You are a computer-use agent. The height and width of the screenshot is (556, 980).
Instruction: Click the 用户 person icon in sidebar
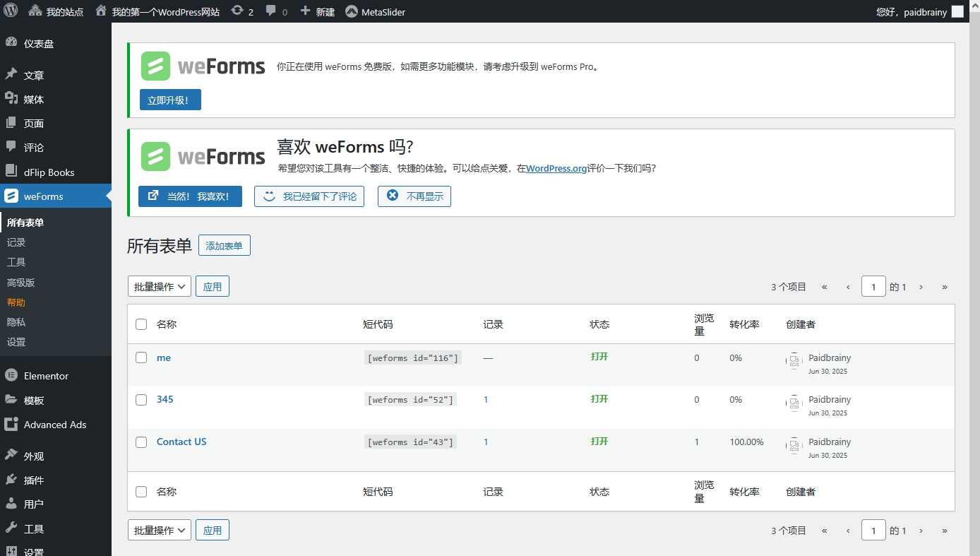[x=11, y=504]
